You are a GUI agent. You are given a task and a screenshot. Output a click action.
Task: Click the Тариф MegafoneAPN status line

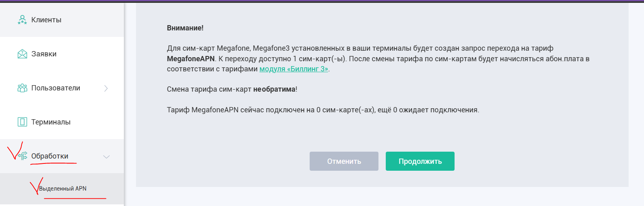[323, 110]
